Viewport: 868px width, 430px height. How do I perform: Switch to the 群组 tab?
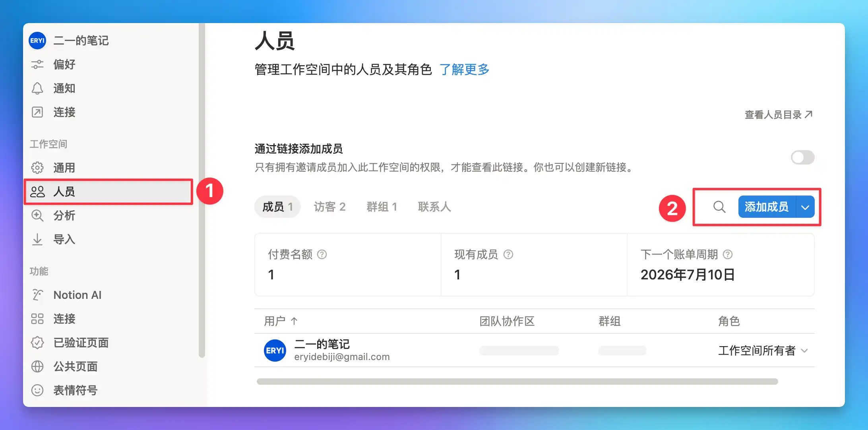(x=382, y=207)
